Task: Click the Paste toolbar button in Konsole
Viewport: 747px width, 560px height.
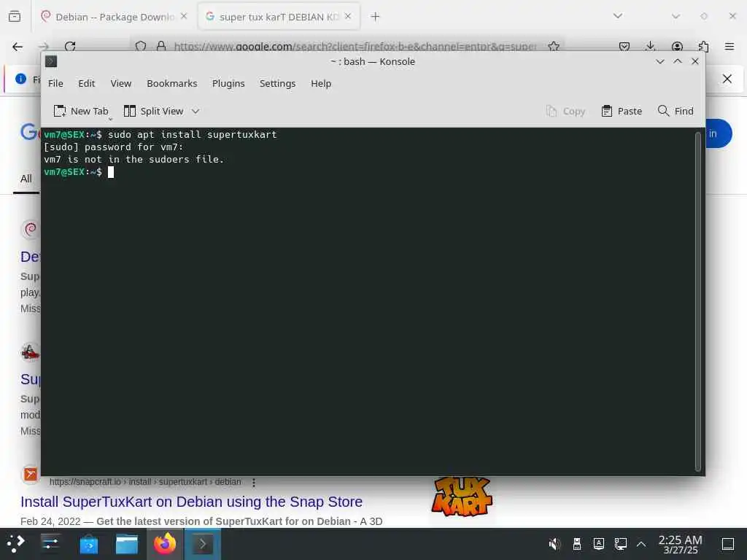Action: 622,111
